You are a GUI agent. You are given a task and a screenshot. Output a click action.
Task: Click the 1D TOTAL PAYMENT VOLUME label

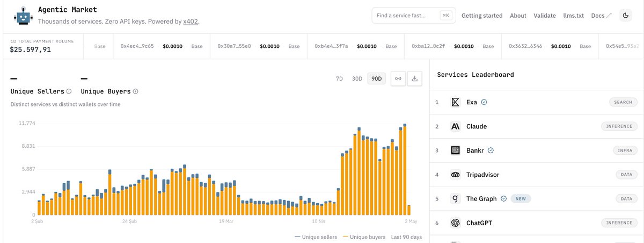(x=42, y=41)
